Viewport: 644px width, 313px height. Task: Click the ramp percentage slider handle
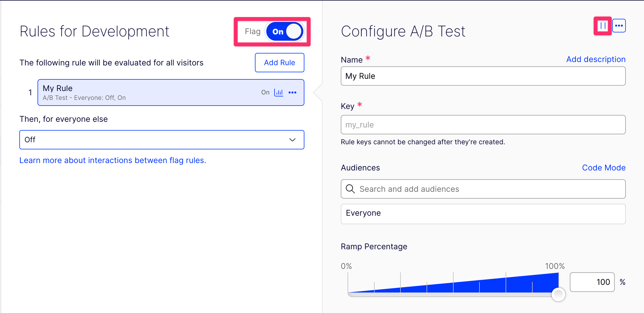point(558,294)
